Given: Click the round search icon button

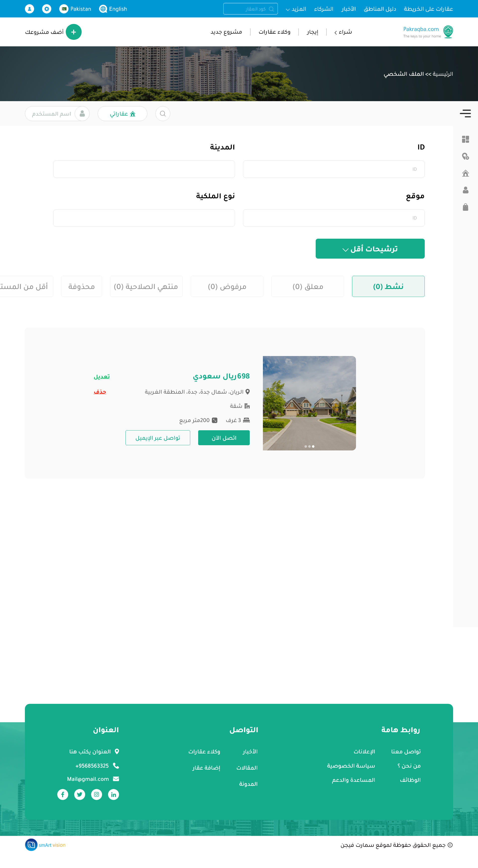Looking at the screenshot, I should [163, 114].
